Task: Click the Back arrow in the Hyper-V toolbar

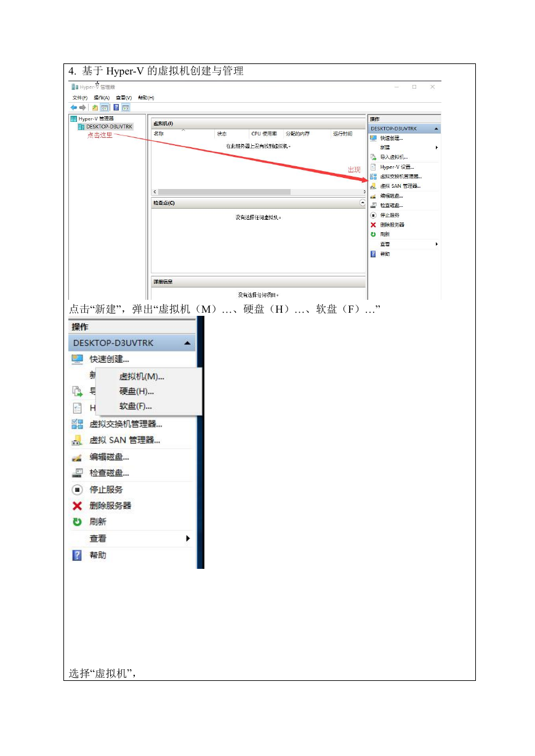Action: [74, 107]
